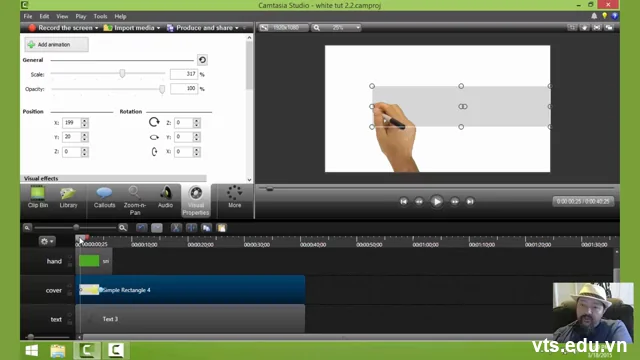Open the View menu
640x360 pixels.
coord(62,16)
